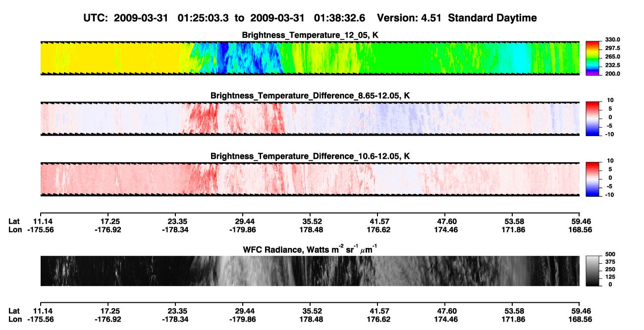Click the lower axis longitude value -178.34
The image size is (644, 330).
point(175,319)
